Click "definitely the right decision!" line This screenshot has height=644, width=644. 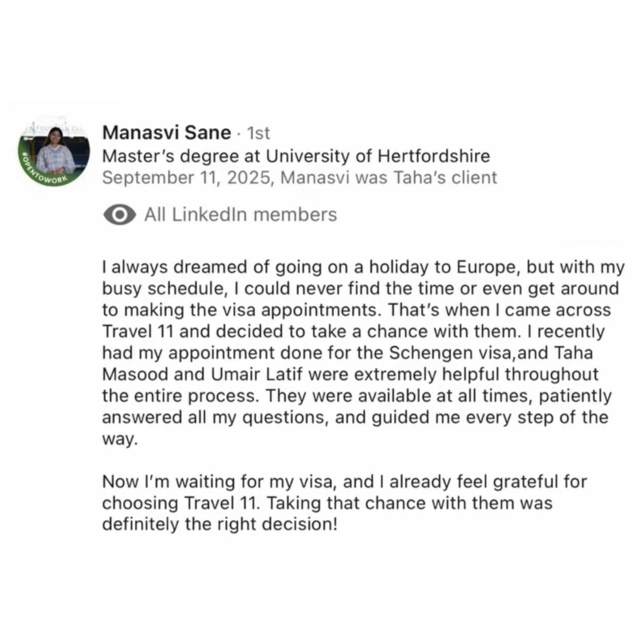click(220, 525)
